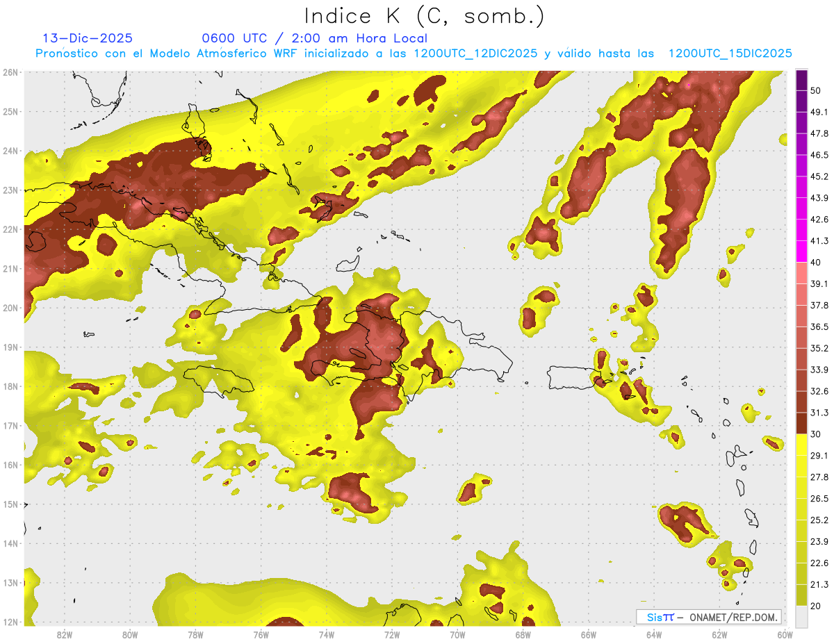Image resolution: width=834 pixels, height=644 pixels.
Task: Select the magenta swatch between 40 and 41.3
Action: click(x=801, y=251)
